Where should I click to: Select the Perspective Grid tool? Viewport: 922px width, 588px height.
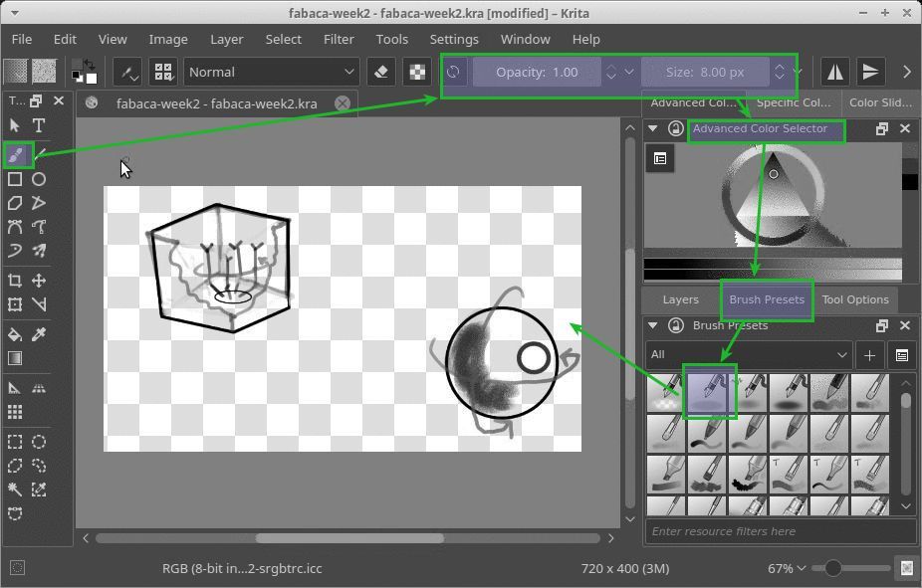click(x=39, y=388)
